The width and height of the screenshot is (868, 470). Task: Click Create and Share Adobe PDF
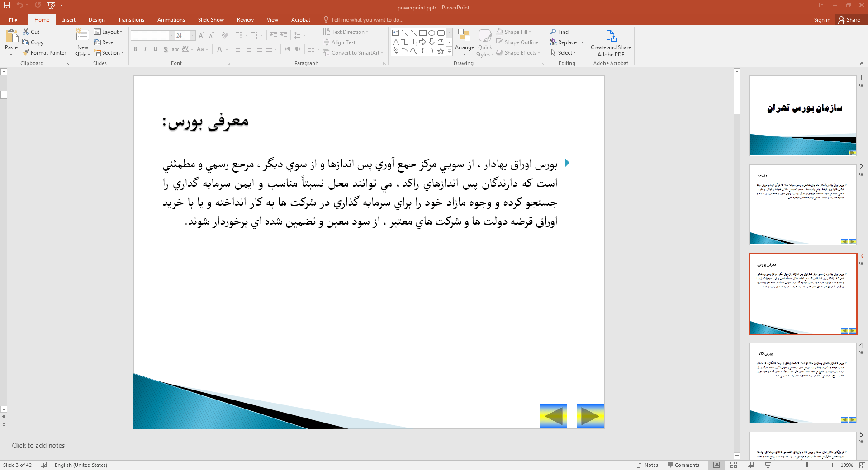(611, 43)
